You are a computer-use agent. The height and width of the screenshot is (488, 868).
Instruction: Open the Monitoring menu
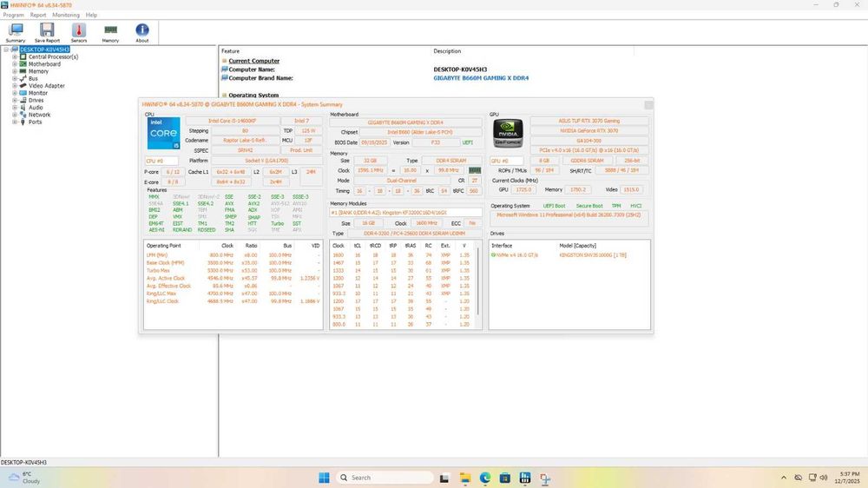66,15
